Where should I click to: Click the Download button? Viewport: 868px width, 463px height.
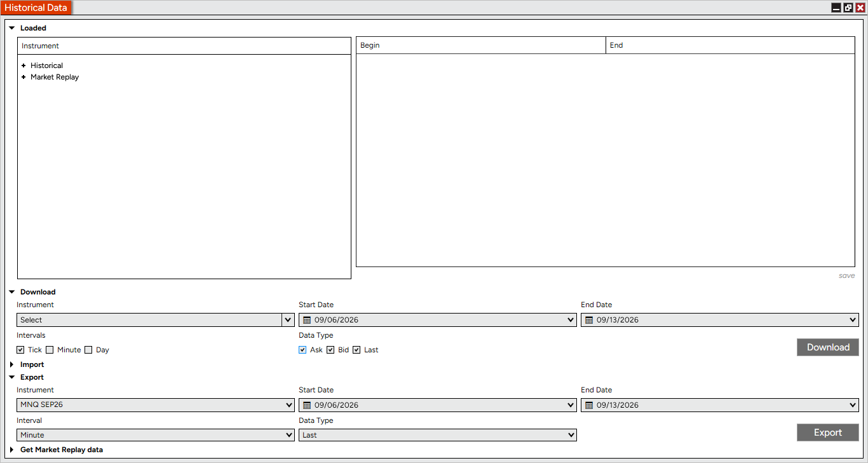(x=828, y=347)
